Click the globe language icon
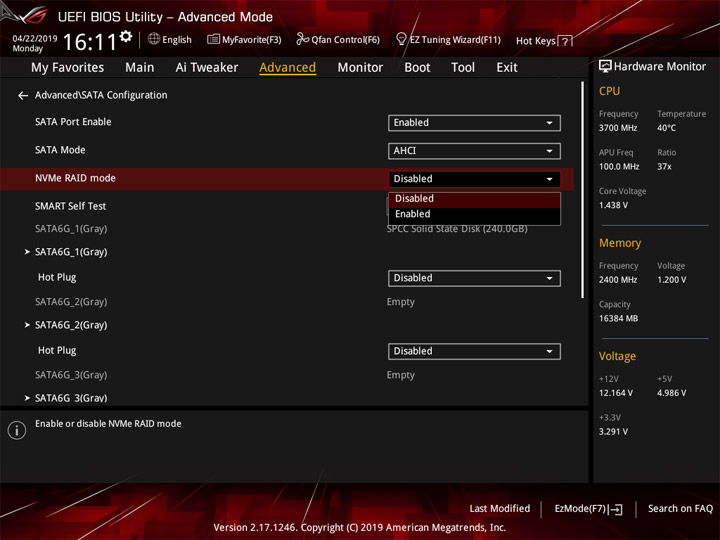720x540 pixels. (154, 39)
